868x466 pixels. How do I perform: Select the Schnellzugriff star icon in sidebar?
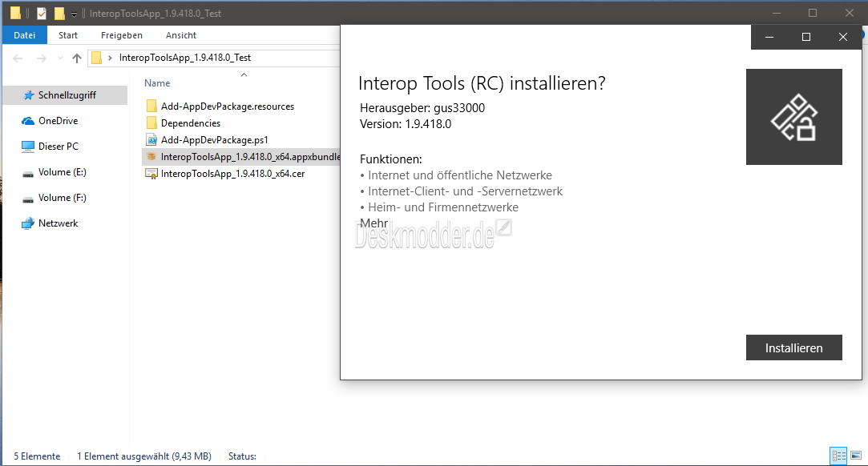click(x=29, y=95)
